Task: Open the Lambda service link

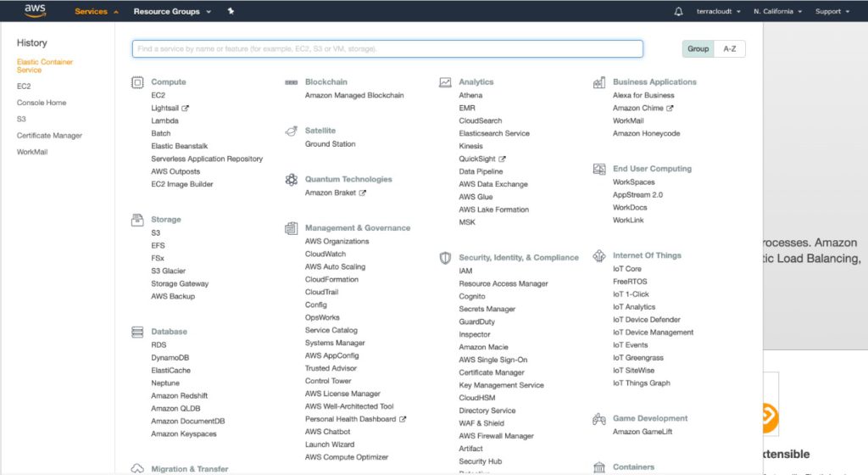Action: 165,121
